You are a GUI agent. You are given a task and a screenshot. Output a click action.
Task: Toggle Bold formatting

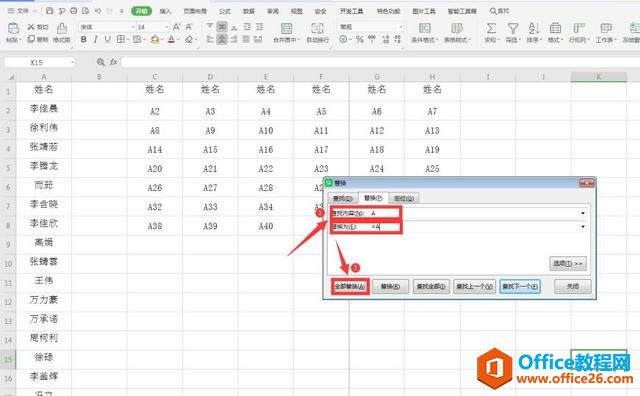point(84,40)
